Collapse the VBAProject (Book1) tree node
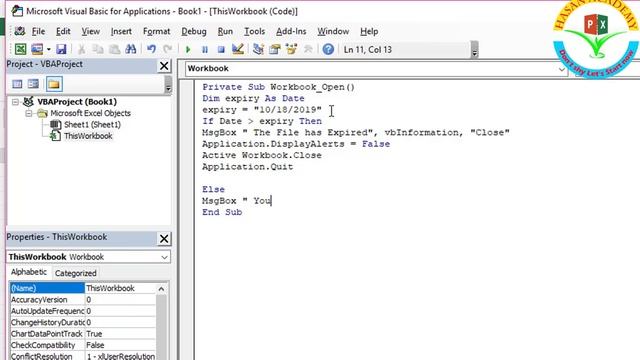The width and height of the screenshot is (640, 360). [16, 102]
